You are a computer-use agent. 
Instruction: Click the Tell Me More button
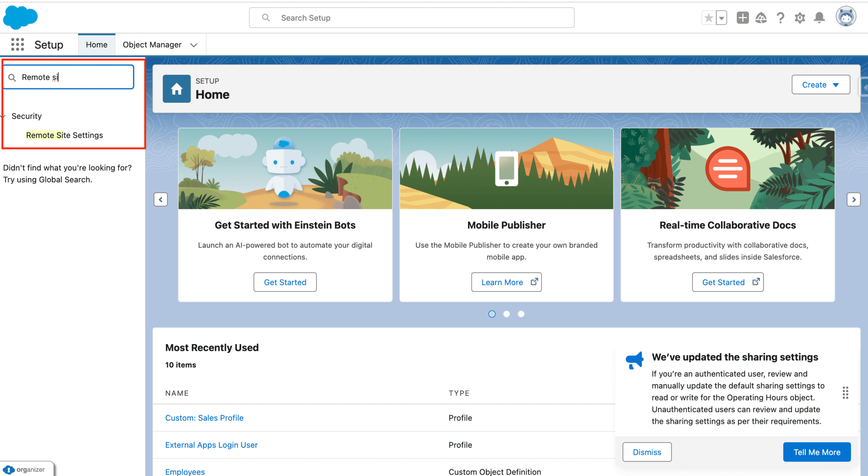click(817, 452)
